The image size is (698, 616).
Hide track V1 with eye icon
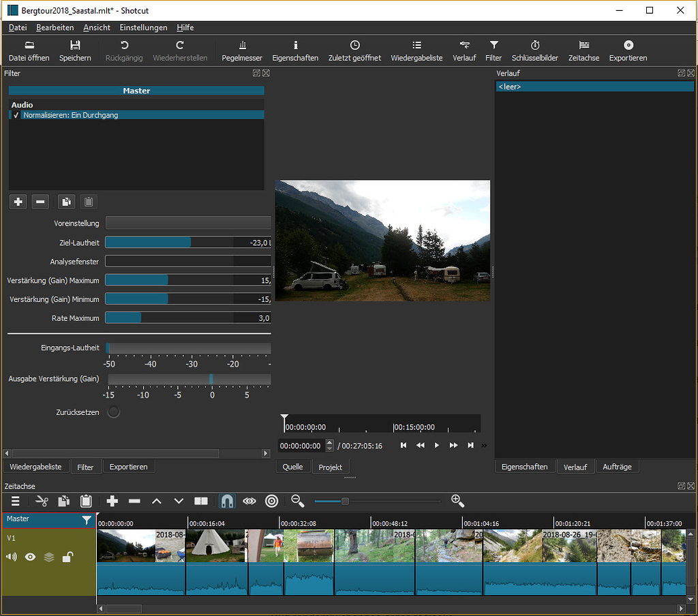point(30,557)
